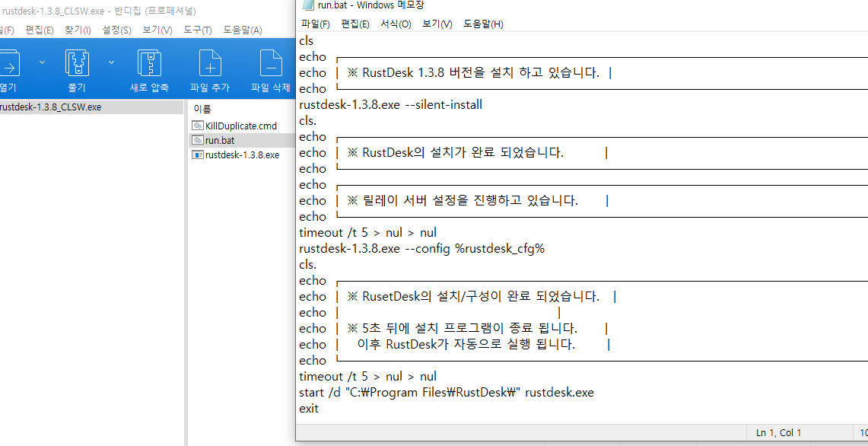Click the '릴레이 서버 설정을 진행하고 있습니다' line
This screenshot has height=446, width=868.
[463, 200]
